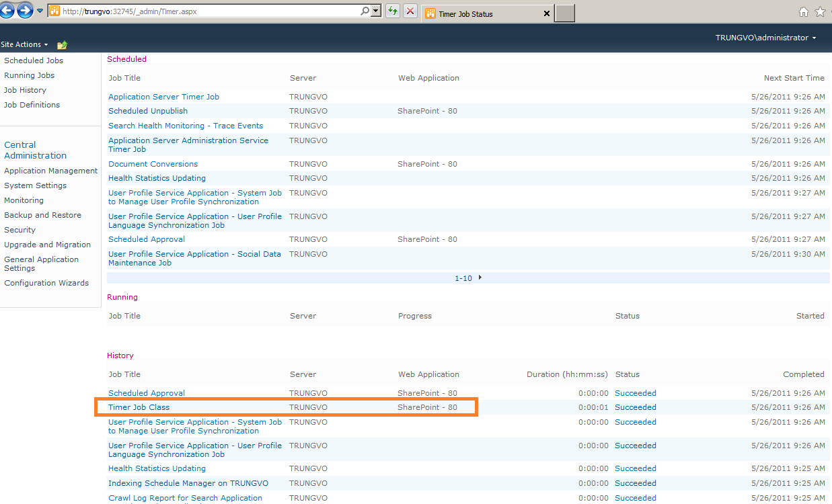Click the search magnifier in the address bar
The height and width of the screenshot is (504, 832).
(364, 11)
